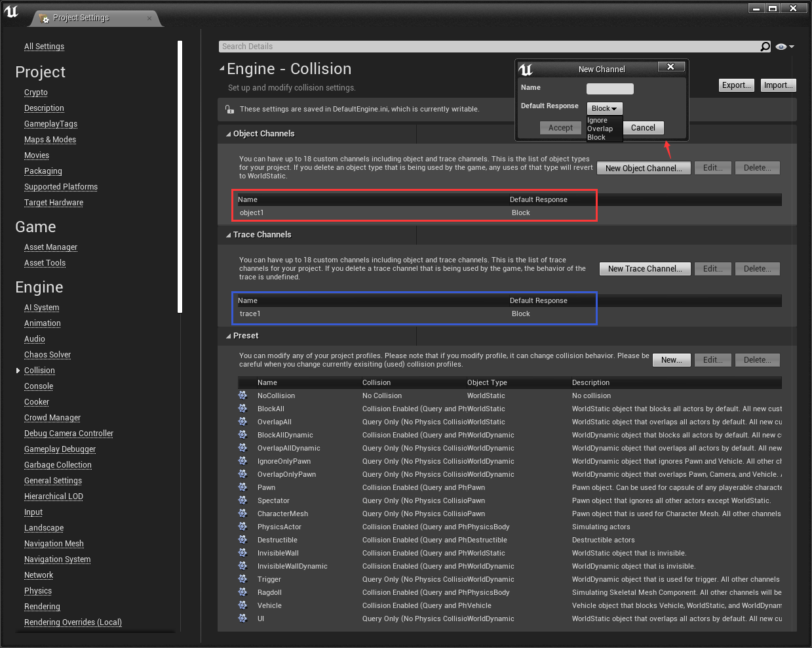Click New button in Preset section
The height and width of the screenshot is (648, 812).
coord(672,360)
